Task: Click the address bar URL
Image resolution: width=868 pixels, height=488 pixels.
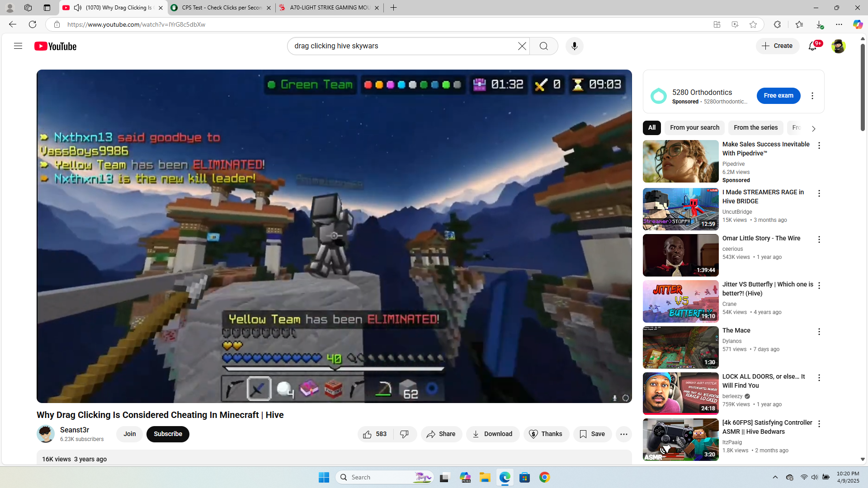Action: pos(137,25)
